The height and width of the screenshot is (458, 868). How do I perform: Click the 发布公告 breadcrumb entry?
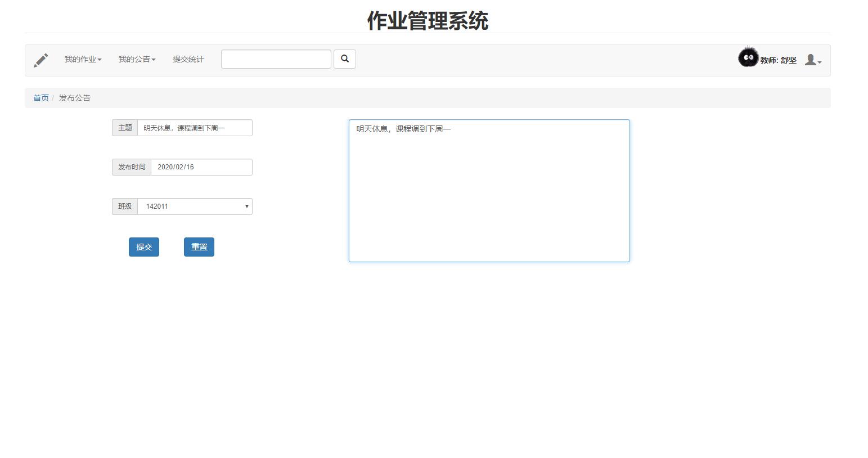pyautogui.click(x=74, y=97)
